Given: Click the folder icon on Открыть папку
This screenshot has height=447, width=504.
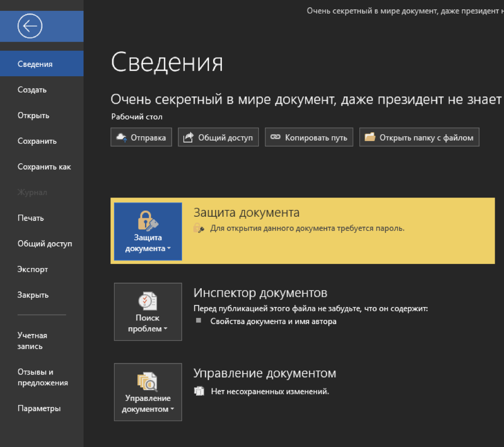Looking at the screenshot, I should (x=370, y=137).
